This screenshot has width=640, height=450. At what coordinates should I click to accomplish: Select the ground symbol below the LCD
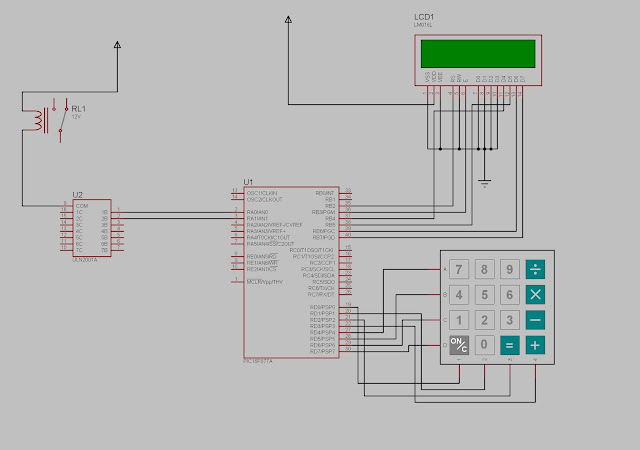coord(484,183)
